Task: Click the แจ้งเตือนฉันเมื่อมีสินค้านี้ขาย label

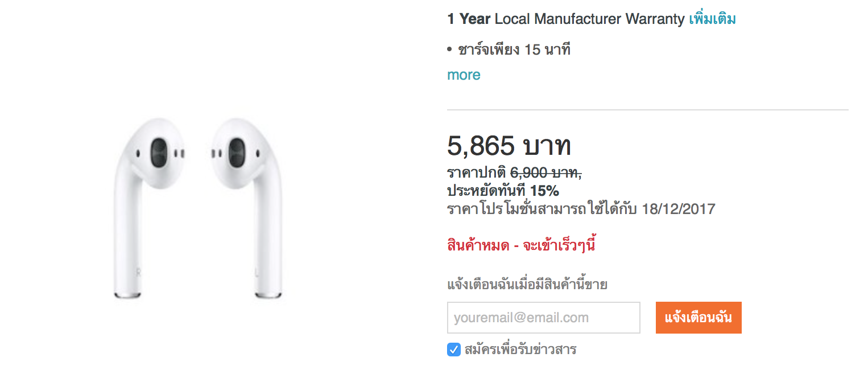Action: tap(527, 284)
